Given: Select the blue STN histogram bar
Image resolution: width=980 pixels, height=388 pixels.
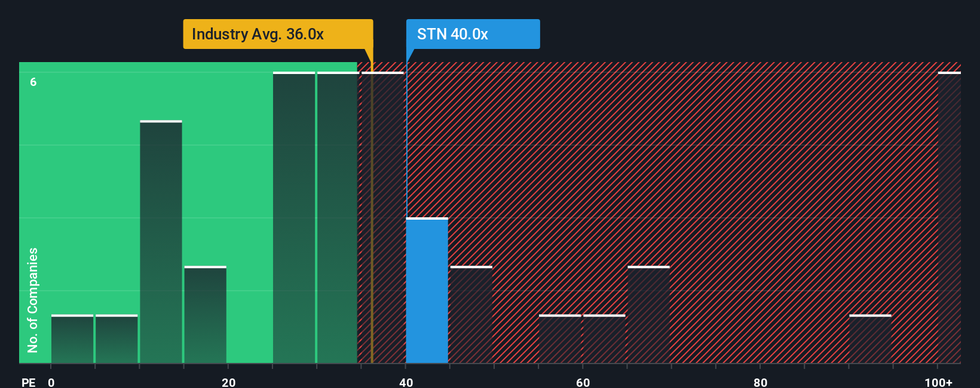Looking at the screenshot, I should (x=427, y=291).
